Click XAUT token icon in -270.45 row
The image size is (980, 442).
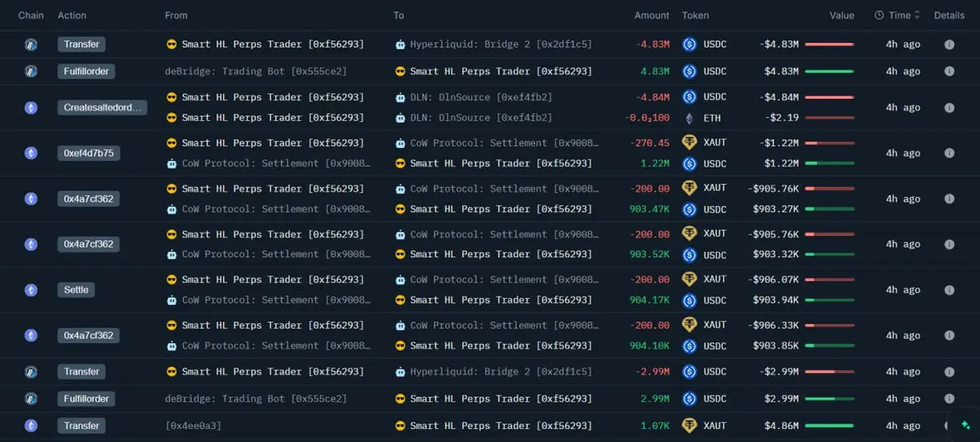[688, 143]
